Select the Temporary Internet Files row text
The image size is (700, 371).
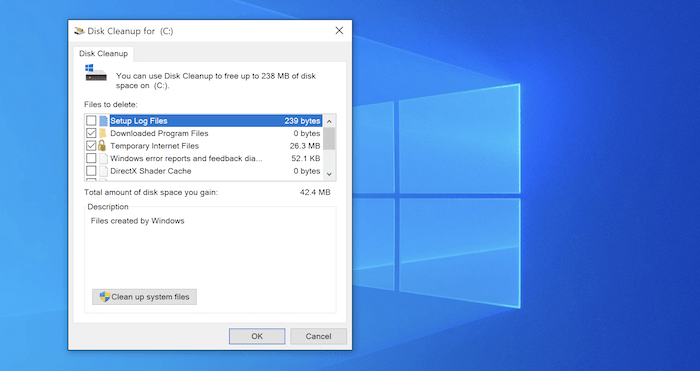click(x=154, y=146)
